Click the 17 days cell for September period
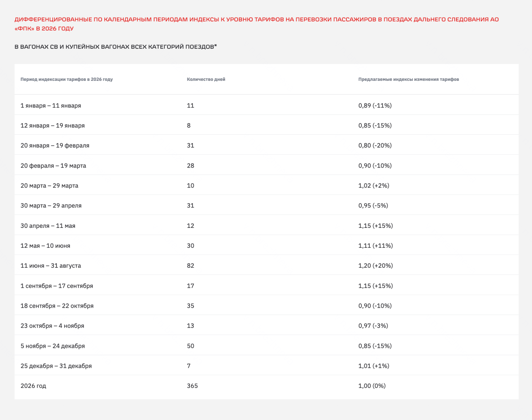Viewport: 532px width, 420px height. (190, 286)
